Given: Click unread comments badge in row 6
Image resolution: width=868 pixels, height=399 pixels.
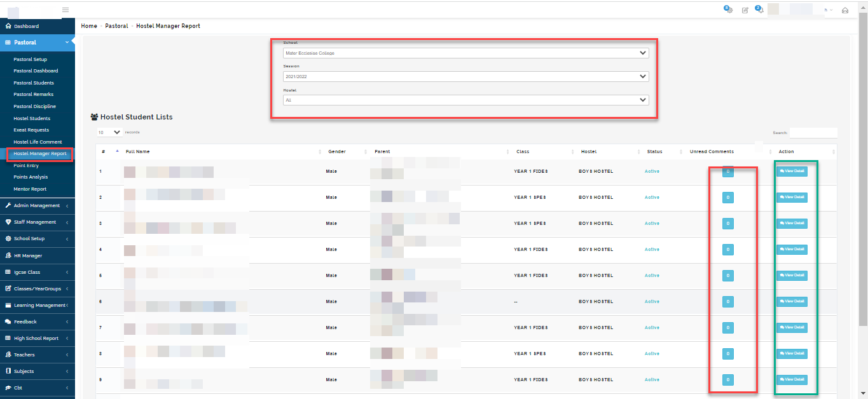Looking at the screenshot, I should 728,301.
